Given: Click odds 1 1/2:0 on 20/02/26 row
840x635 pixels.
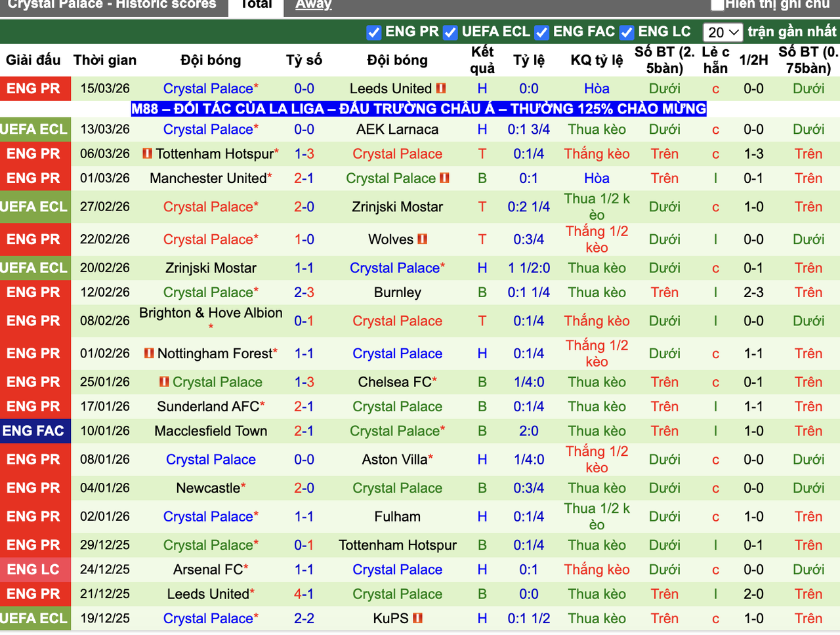Looking at the screenshot, I should [529, 268].
